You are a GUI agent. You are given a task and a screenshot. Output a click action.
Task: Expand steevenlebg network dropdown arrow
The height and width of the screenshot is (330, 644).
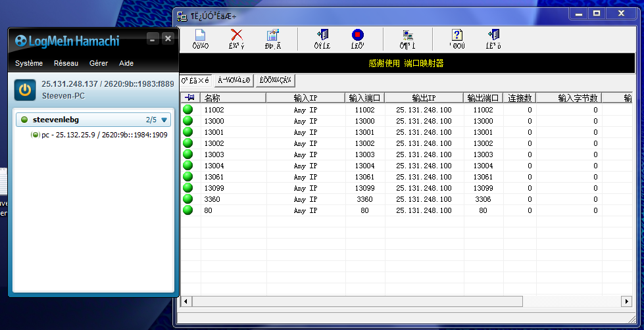(164, 120)
